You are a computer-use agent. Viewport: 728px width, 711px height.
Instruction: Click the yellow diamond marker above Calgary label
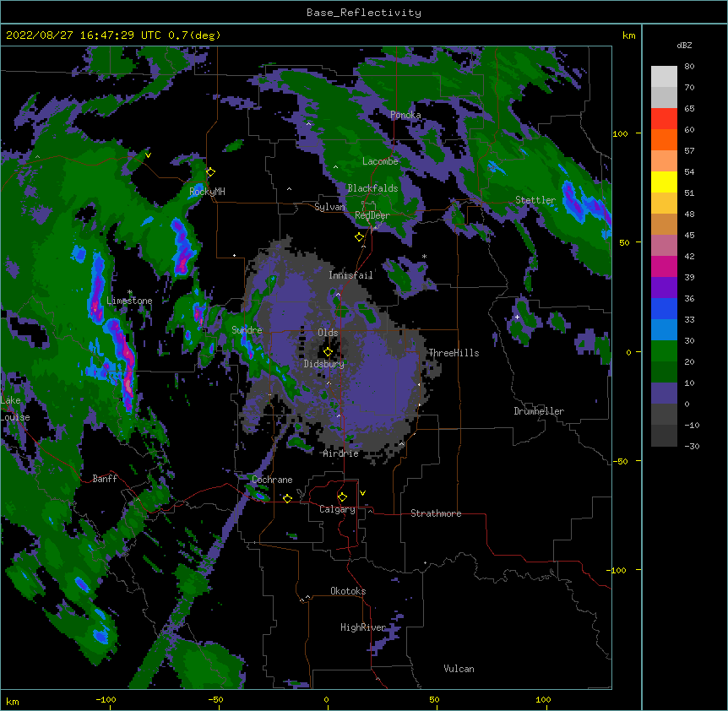click(x=342, y=497)
